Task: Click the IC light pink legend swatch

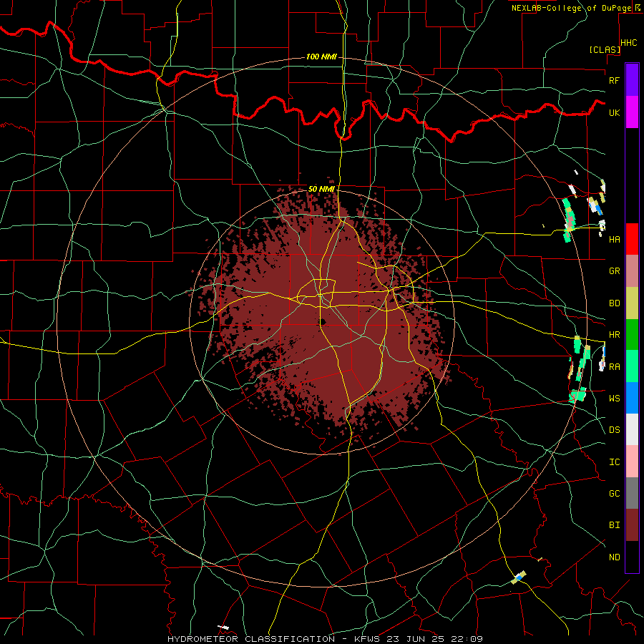Action: (632, 462)
